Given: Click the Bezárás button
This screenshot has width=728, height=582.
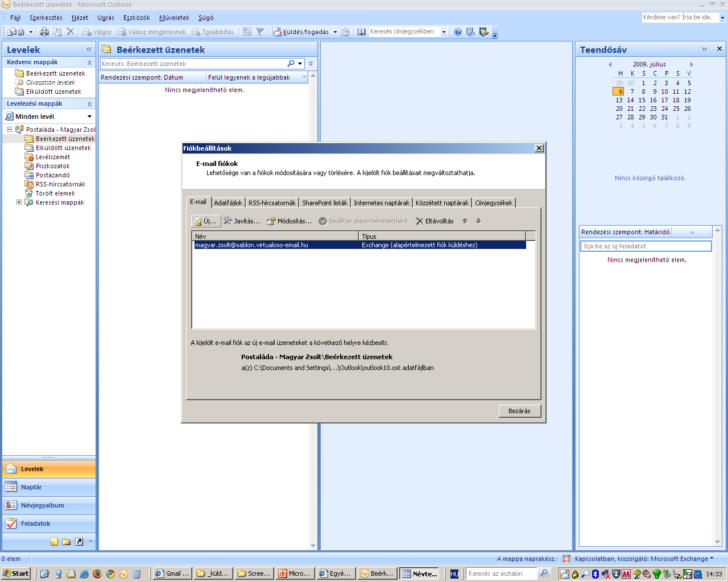Looking at the screenshot, I should 519,411.
